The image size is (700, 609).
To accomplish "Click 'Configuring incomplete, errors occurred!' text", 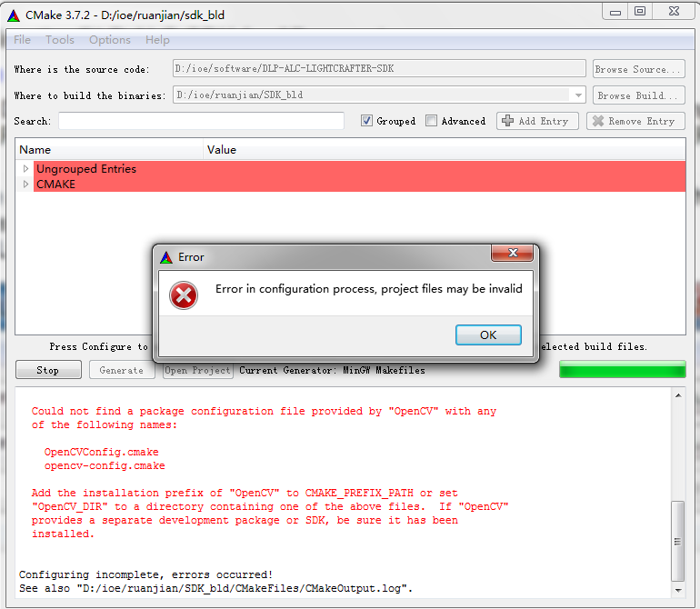I will tap(145, 574).
